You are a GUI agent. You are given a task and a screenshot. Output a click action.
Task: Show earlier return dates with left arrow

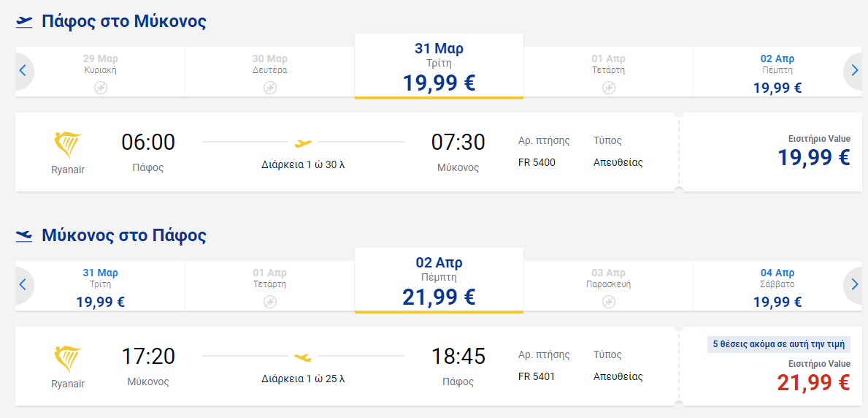pos(23,285)
